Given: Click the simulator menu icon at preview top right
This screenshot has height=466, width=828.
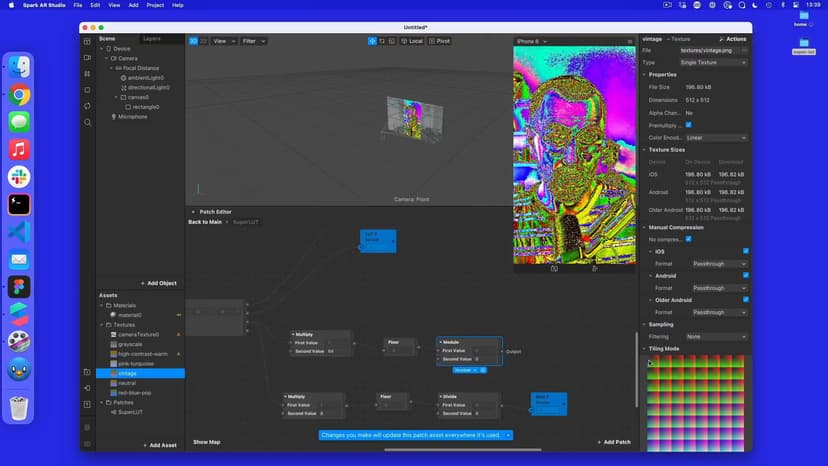Looking at the screenshot, I should [x=629, y=41].
